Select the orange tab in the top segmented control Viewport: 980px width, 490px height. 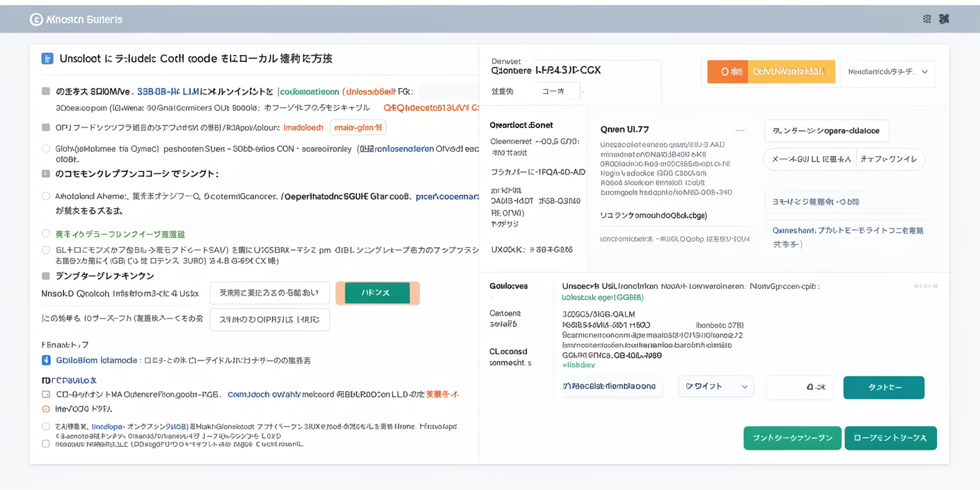coord(727,72)
